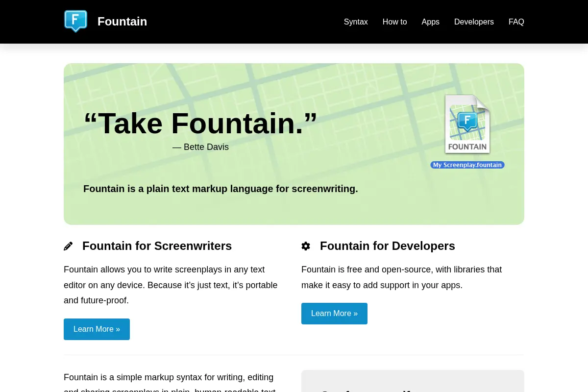The image size is (588, 392).
Task: Click the Fountain for Screenwriters heading
Action: [157, 246]
